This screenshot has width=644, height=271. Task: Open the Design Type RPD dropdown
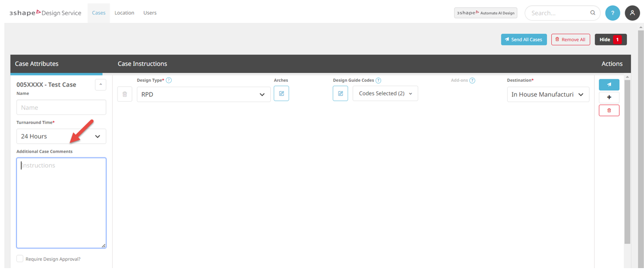204,94
